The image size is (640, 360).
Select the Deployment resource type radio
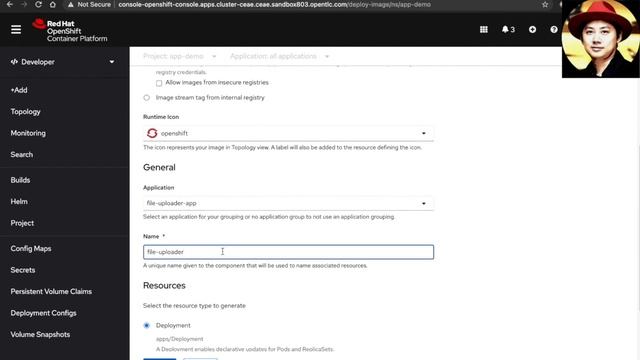coord(147,325)
